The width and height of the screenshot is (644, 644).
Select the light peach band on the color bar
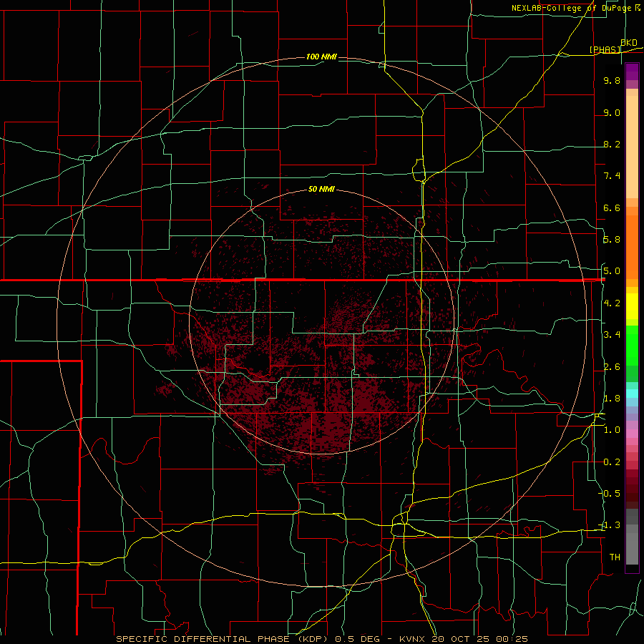pos(632,147)
